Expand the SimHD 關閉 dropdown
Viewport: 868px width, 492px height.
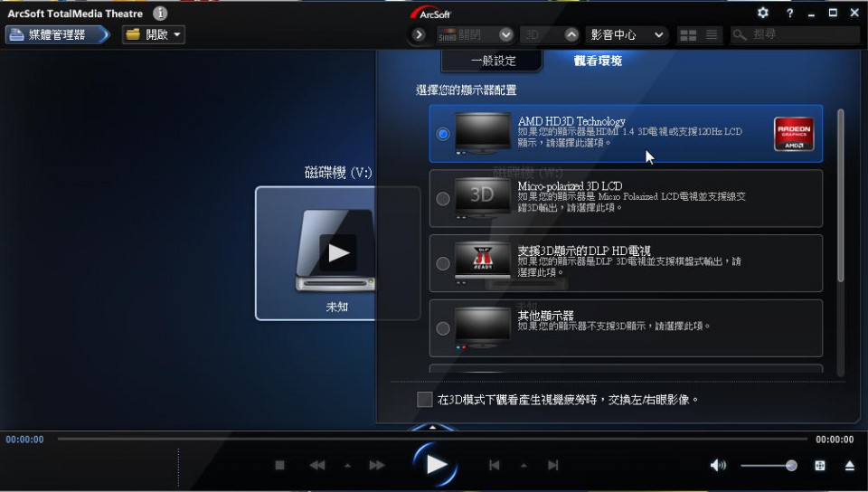pos(506,35)
